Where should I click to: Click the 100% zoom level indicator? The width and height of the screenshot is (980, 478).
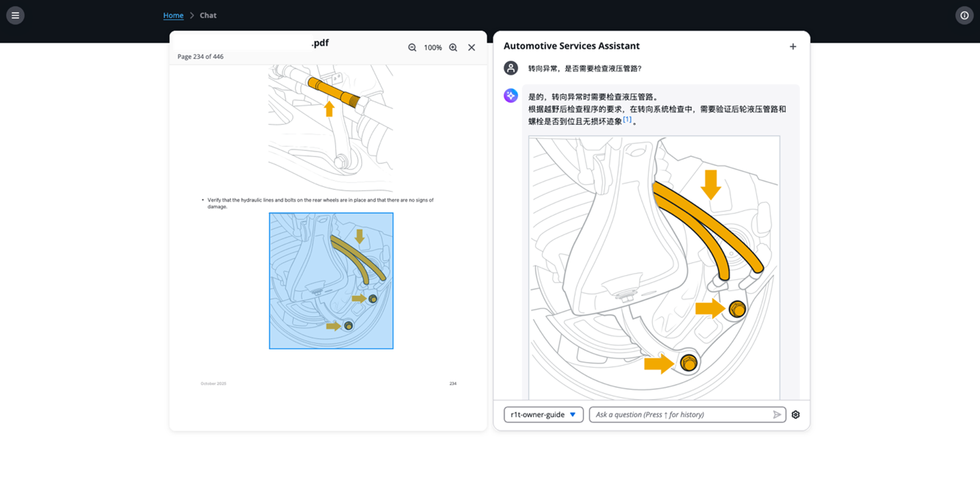tap(432, 48)
